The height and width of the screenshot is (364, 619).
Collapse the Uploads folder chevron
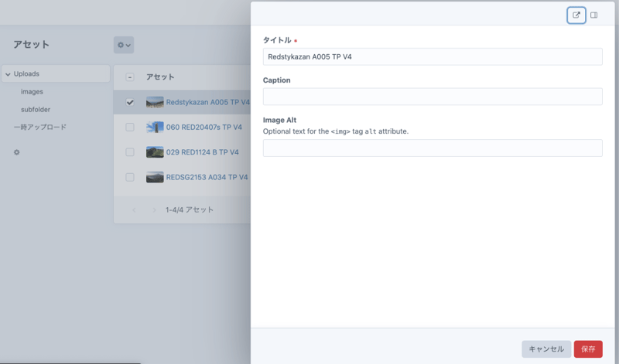coord(8,74)
